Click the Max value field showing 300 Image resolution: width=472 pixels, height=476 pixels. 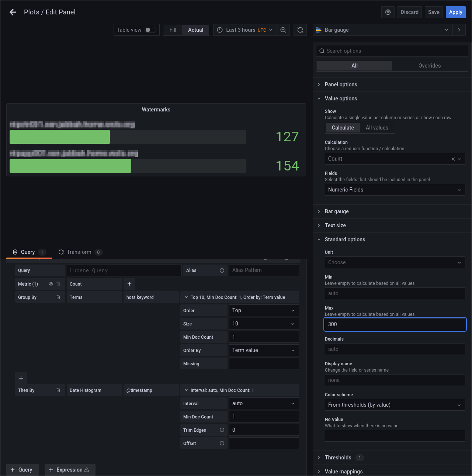click(395, 324)
